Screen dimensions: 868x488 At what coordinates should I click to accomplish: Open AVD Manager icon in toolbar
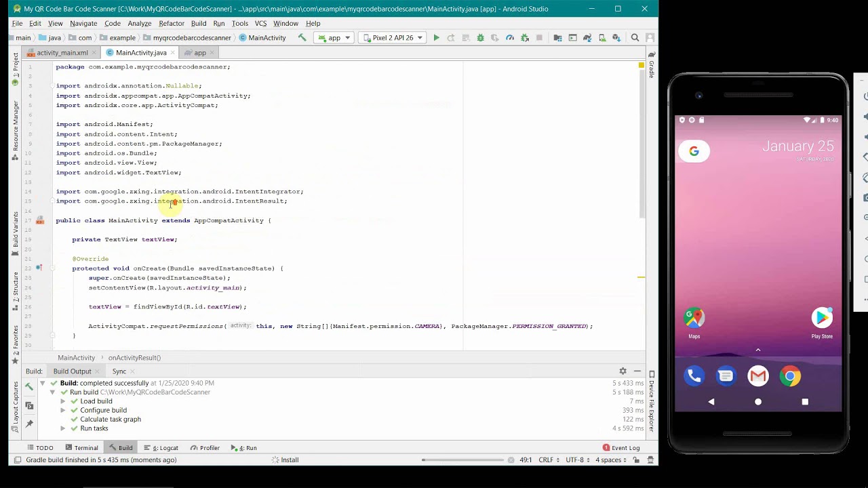point(602,38)
